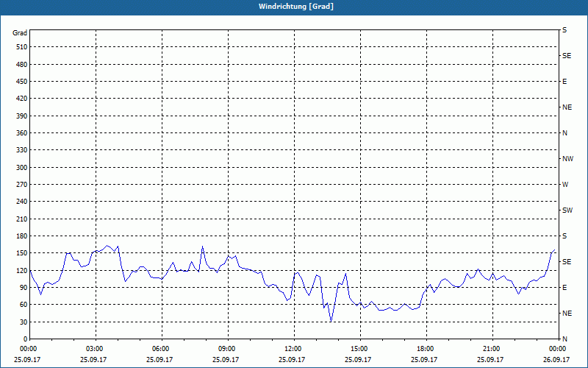This screenshot has width=588, height=368.
Task: Select the NE compass label at 30 gridline
Action: click(567, 314)
